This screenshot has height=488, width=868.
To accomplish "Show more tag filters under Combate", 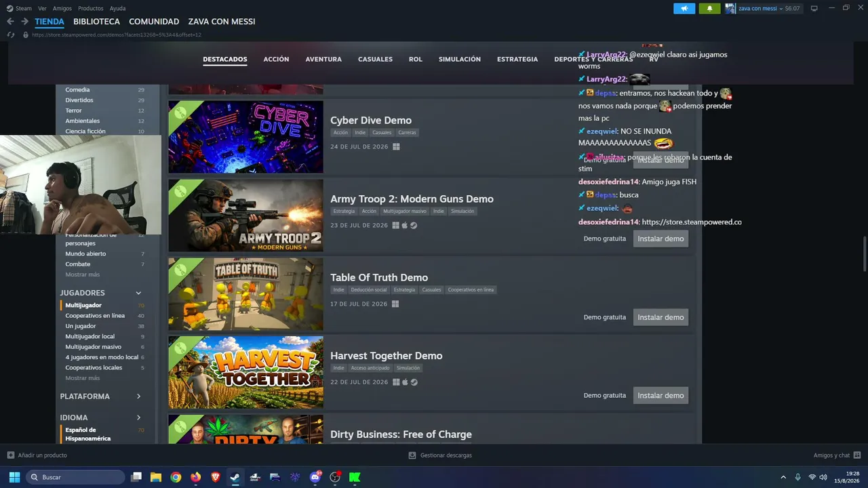I will pos(82,274).
